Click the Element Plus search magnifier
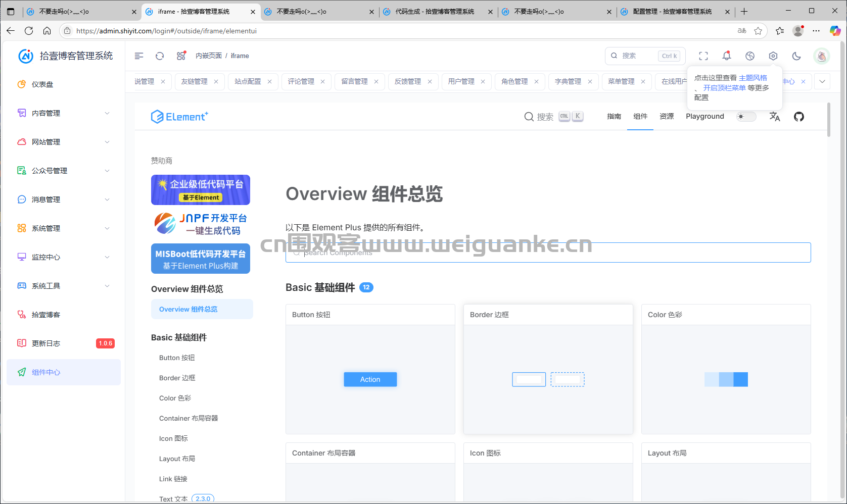 529,117
